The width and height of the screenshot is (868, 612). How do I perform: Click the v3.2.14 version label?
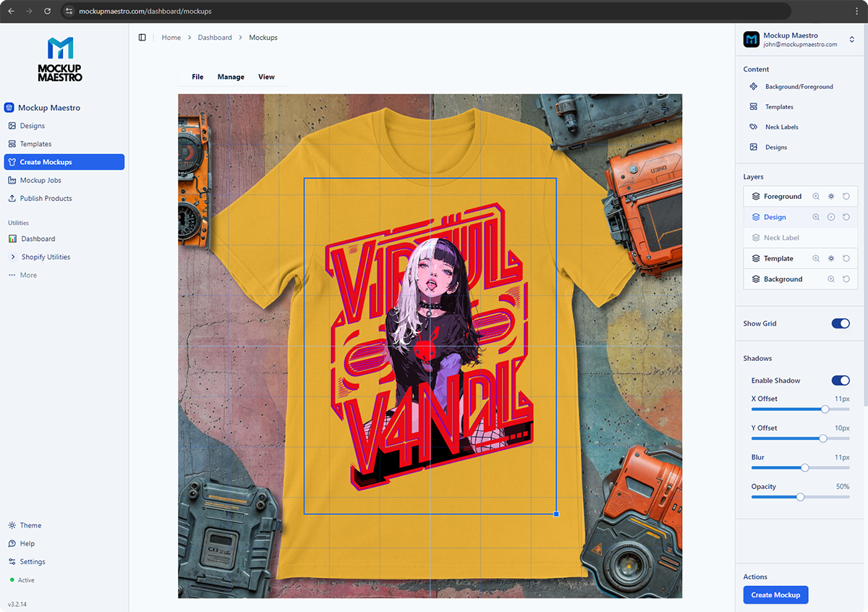(x=17, y=604)
